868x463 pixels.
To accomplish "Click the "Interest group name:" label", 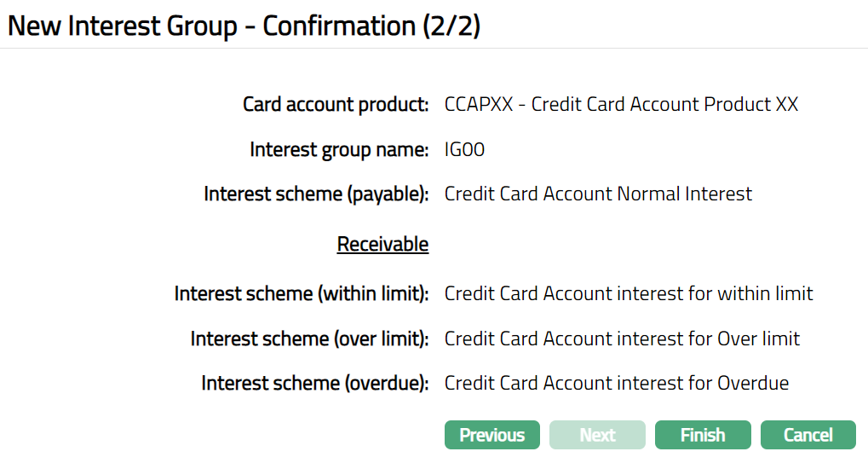I will 338,150.
